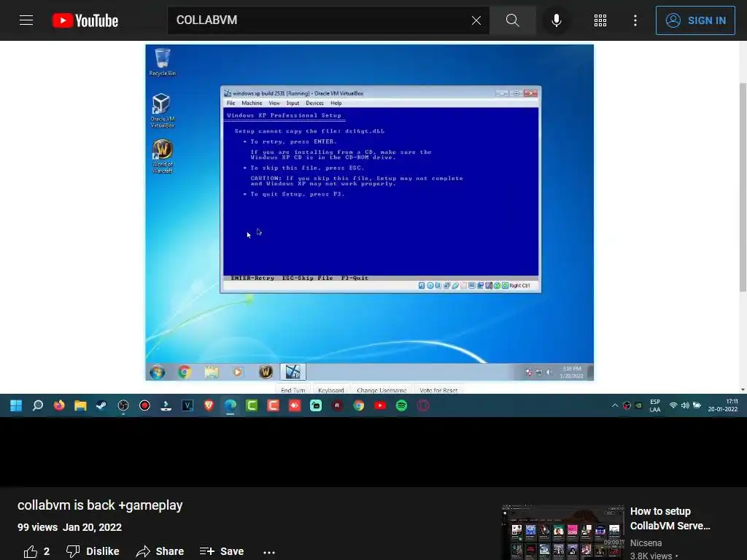The width and height of the screenshot is (747, 560).
Task: Click World of Warcraft desktop icon
Action: (x=163, y=156)
